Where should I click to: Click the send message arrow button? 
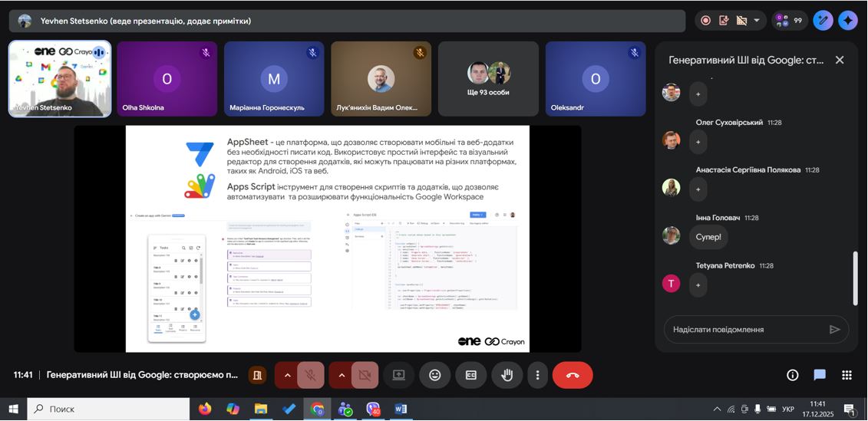click(x=835, y=330)
